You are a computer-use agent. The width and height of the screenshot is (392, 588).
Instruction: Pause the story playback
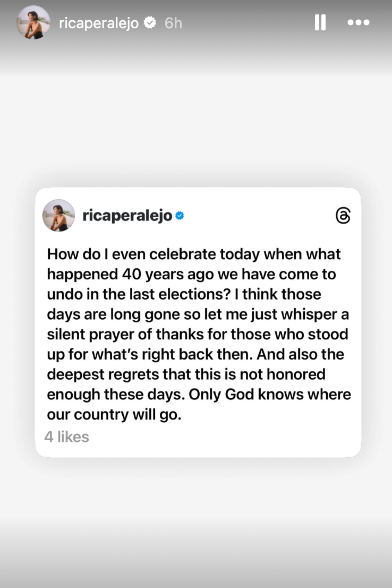click(x=320, y=22)
